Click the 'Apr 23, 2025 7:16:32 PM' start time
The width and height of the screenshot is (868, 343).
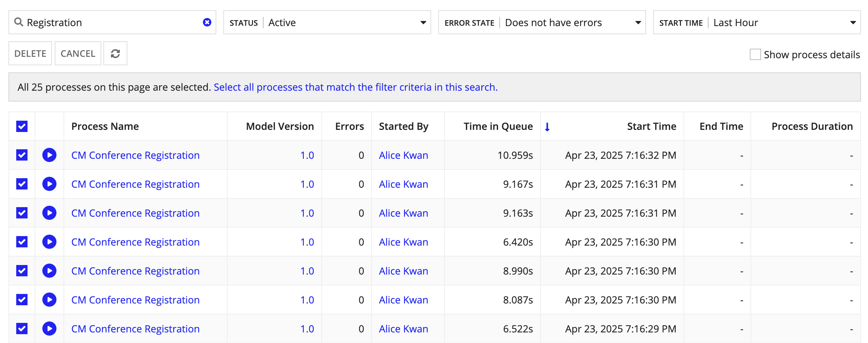pyautogui.click(x=621, y=155)
